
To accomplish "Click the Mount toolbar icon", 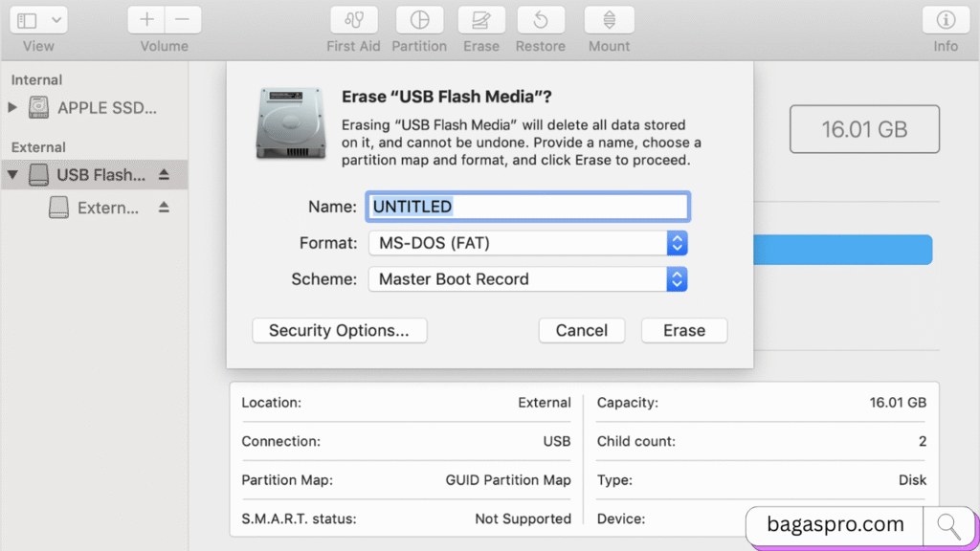I will click(610, 20).
